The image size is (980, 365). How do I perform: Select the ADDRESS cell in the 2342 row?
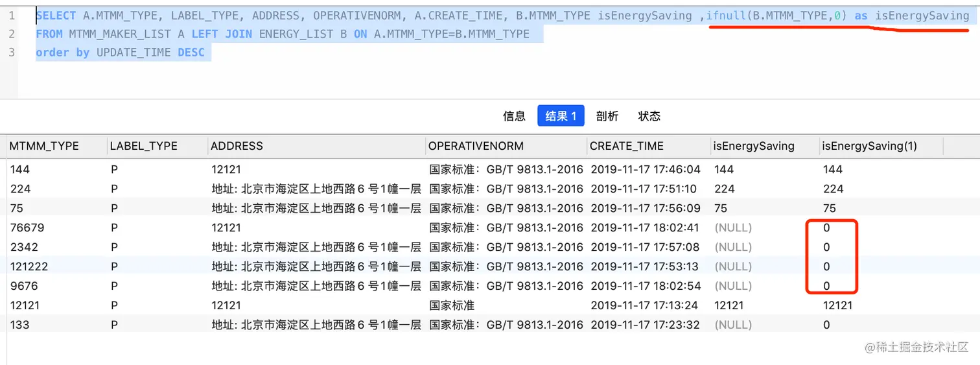tap(316, 247)
